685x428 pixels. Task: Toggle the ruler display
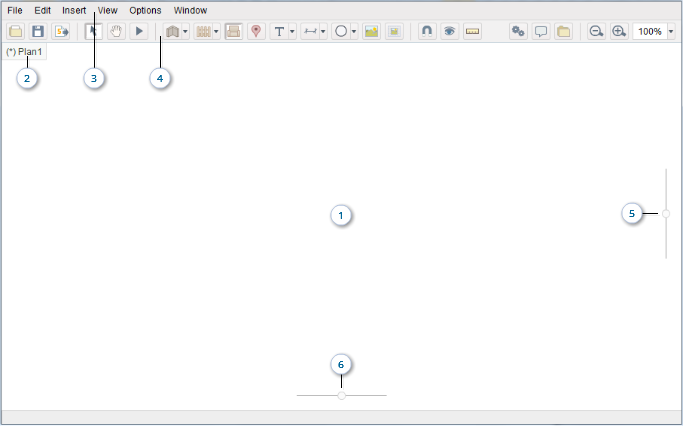pyautogui.click(x=472, y=31)
